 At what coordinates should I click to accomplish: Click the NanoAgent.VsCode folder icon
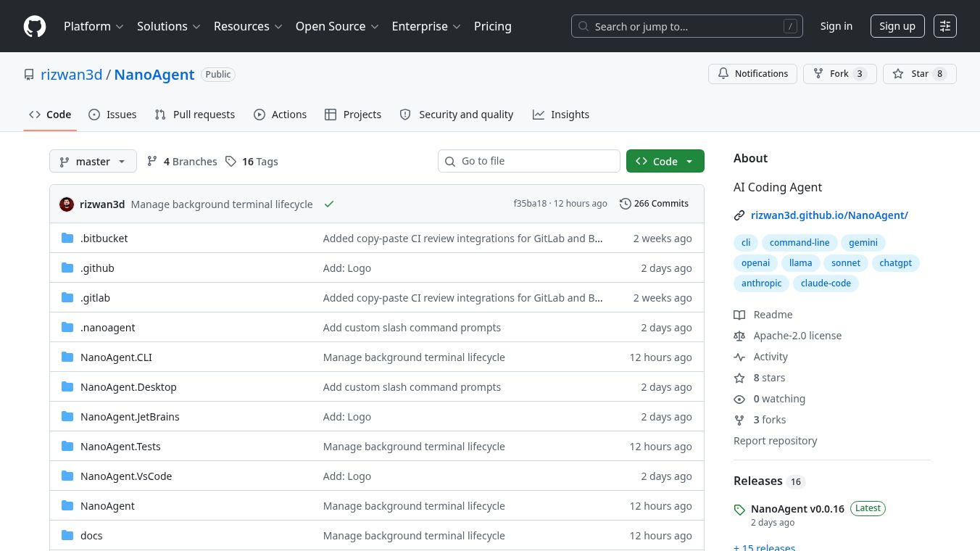tap(67, 476)
